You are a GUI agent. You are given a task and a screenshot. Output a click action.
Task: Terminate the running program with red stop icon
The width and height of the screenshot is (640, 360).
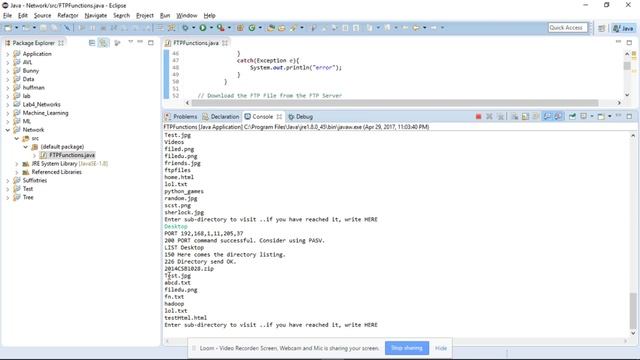(x=478, y=117)
